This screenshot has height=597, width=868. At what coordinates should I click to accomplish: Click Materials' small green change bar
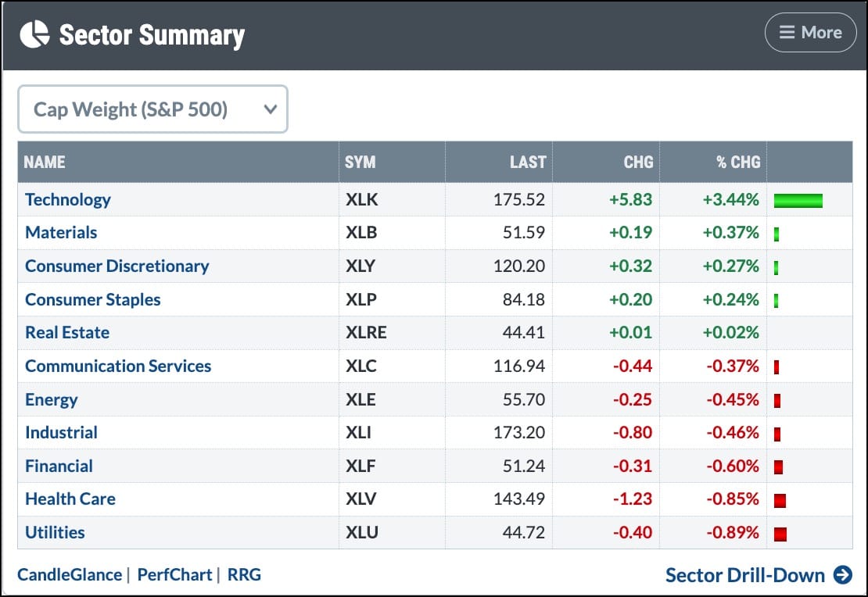point(776,234)
